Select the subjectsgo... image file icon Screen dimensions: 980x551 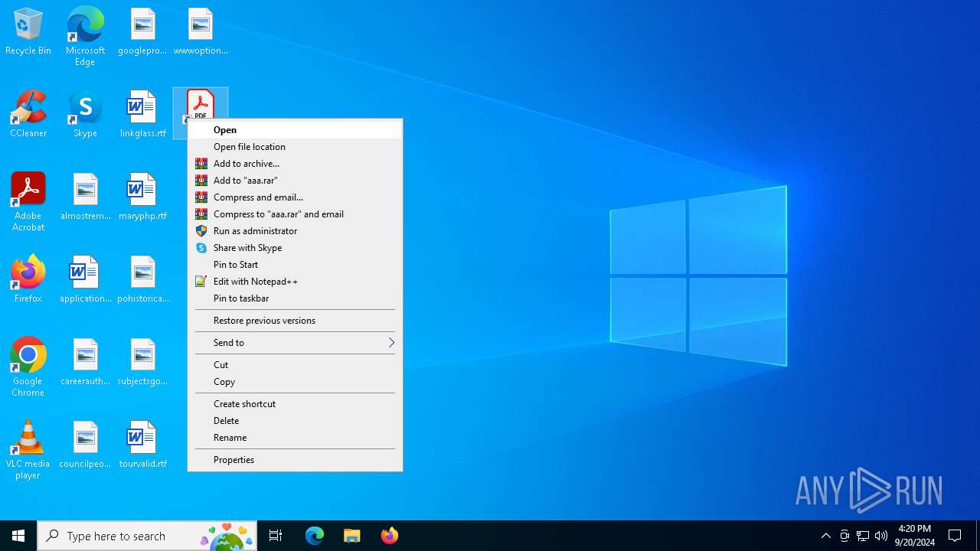[142, 363]
